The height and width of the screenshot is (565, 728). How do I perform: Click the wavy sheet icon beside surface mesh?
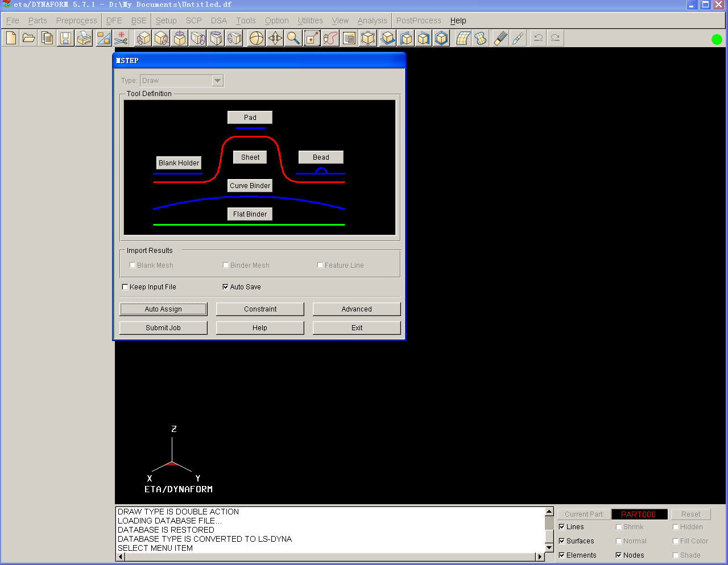click(x=481, y=38)
